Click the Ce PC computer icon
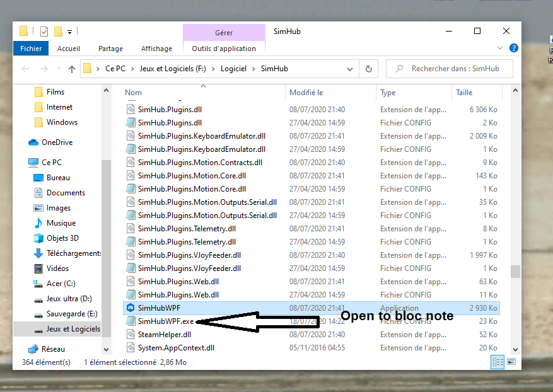Viewport: 553px width, 392px height. [33, 163]
